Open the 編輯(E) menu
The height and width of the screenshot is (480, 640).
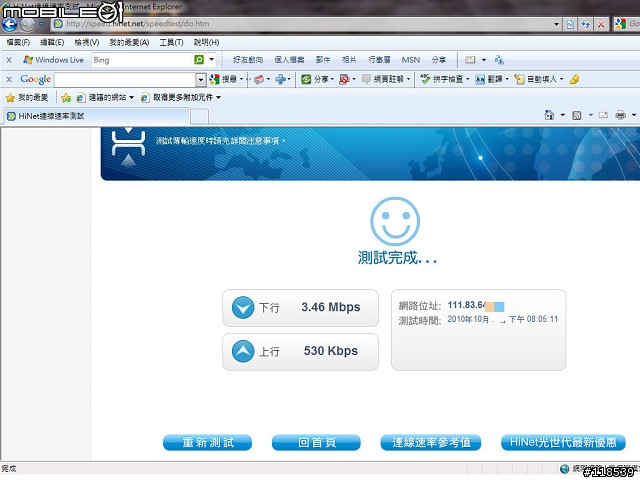pyautogui.click(x=52, y=42)
